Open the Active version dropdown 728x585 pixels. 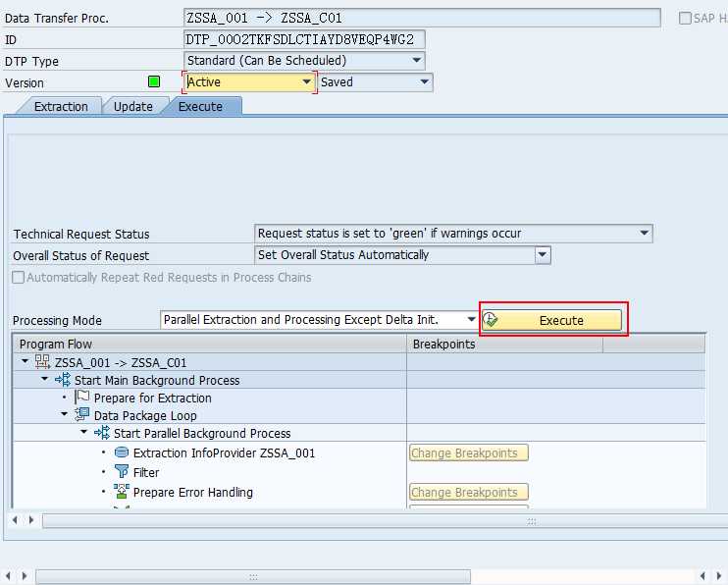pos(306,81)
